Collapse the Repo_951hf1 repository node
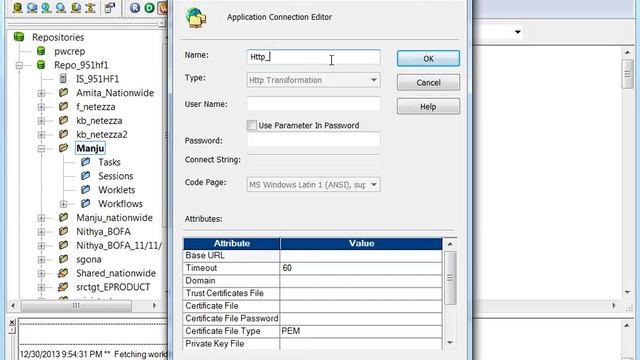Viewport: 640px width, 360px height. (x=19, y=65)
